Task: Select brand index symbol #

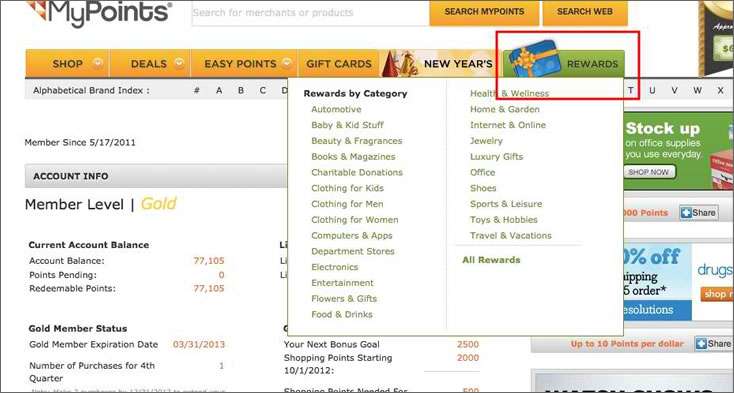Action: [197, 90]
